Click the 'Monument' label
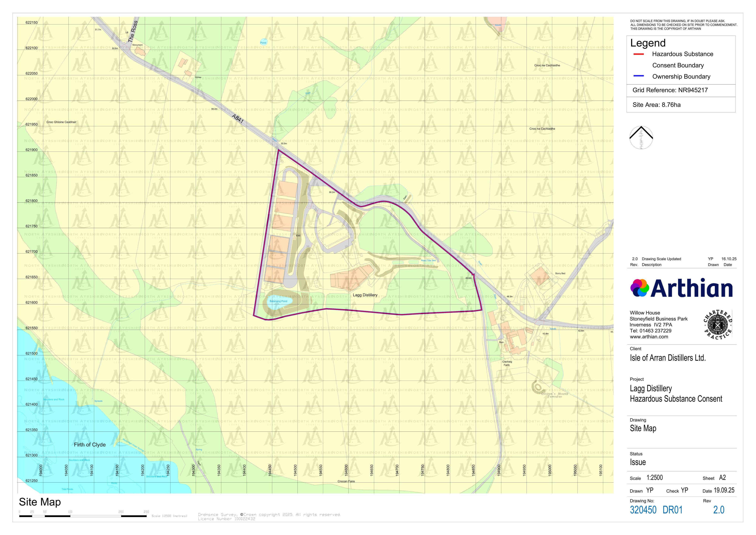 [137, 45]
